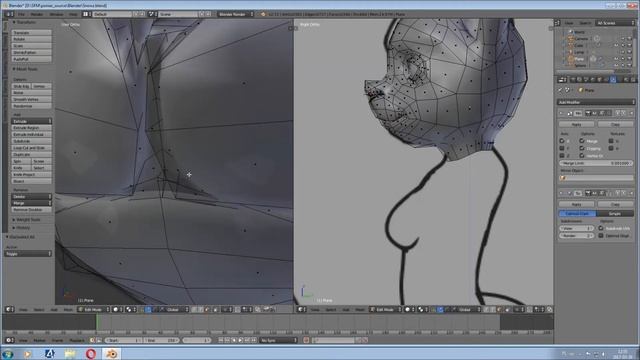The width and height of the screenshot is (640, 360).
Task: Toggle the Optimal Display checkbox
Action: tap(601, 236)
